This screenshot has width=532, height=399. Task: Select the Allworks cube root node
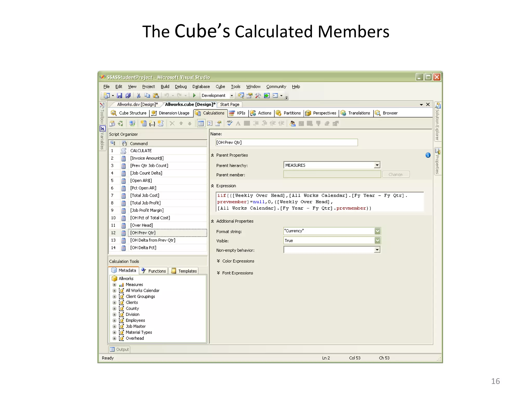click(123, 279)
